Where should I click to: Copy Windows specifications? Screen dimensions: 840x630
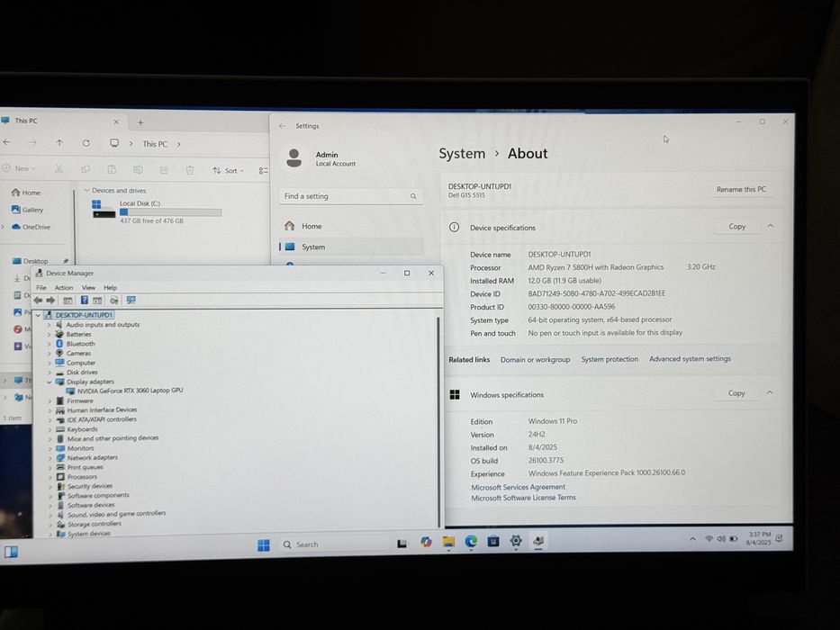(x=736, y=393)
